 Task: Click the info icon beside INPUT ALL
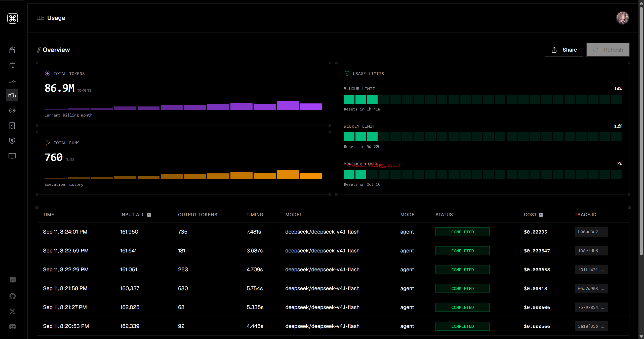pos(149,215)
